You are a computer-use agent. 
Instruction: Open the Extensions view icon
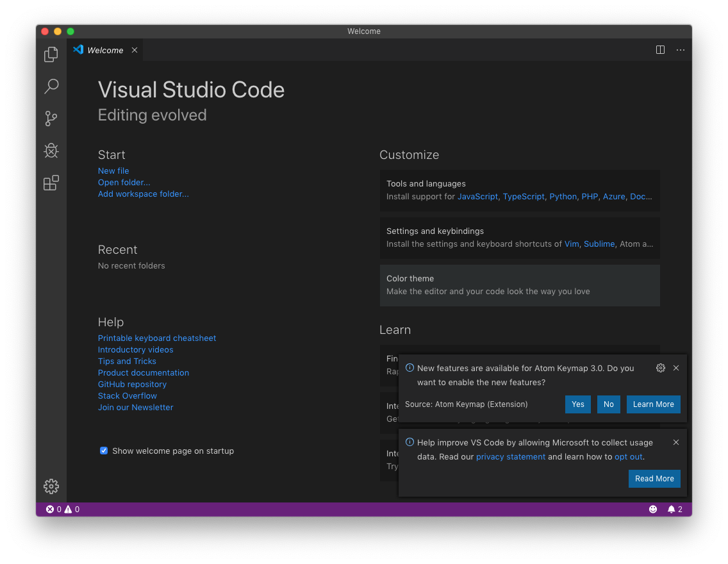[x=51, y=183]
